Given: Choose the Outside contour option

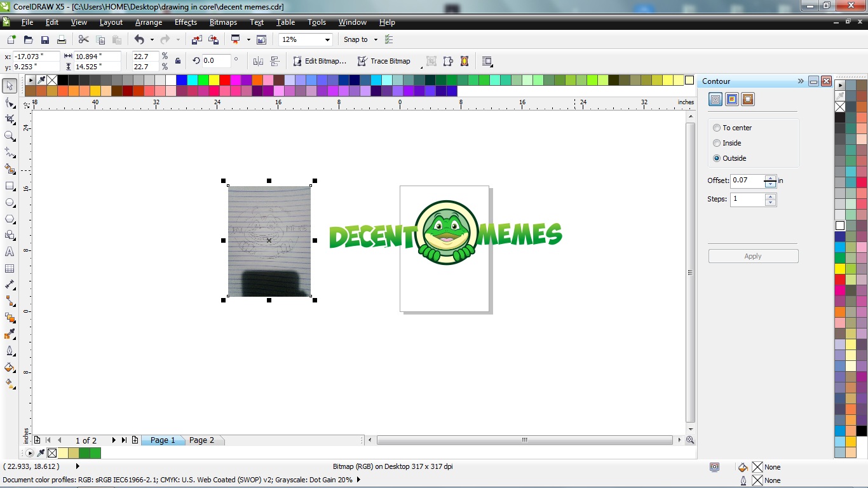Looking at the screenshot, I should tap(730, 158).
